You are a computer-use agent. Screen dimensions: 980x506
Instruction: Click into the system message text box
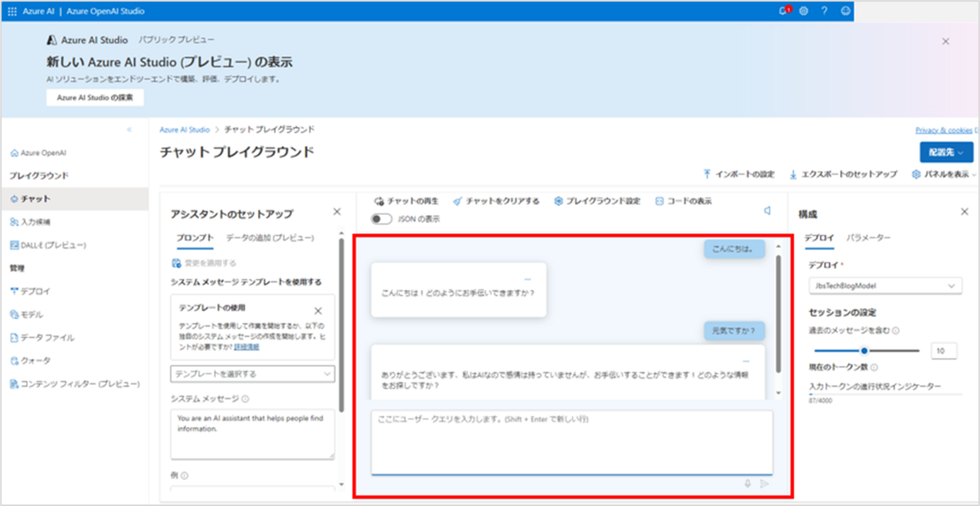(252, 434)
